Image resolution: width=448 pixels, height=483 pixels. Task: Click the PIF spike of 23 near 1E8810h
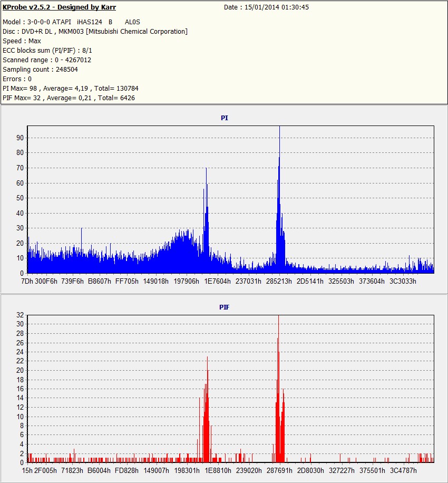[207, 408]
